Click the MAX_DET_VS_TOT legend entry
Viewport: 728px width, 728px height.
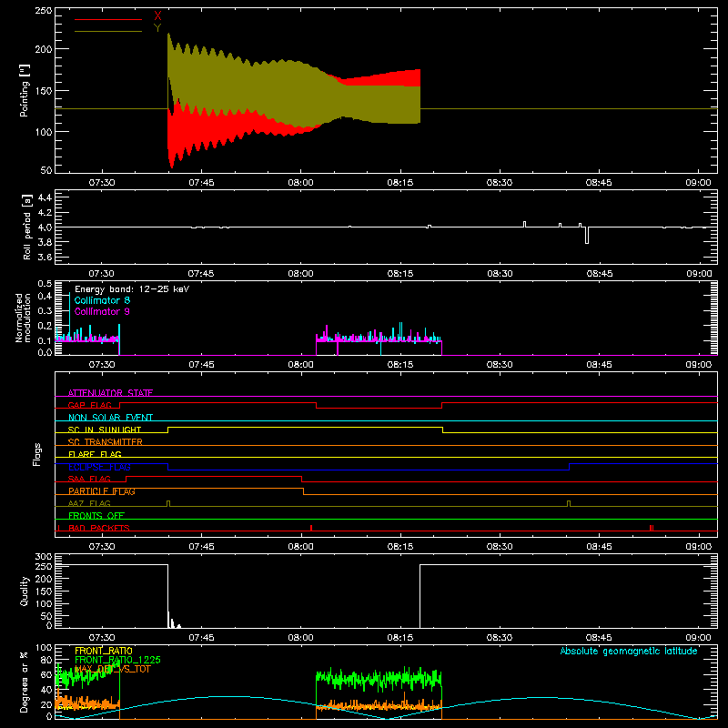[x=113, y=669]
